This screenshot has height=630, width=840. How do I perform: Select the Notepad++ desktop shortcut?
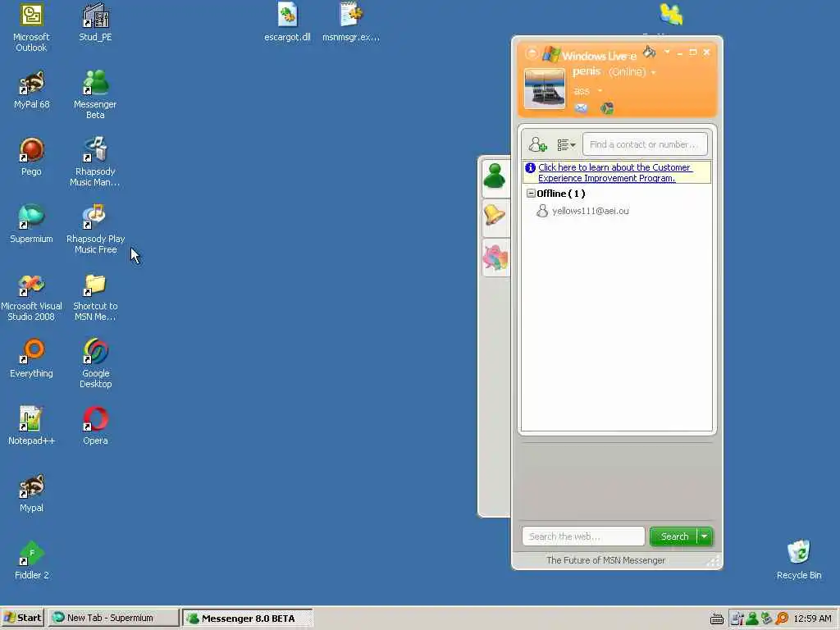pos(31,427)
